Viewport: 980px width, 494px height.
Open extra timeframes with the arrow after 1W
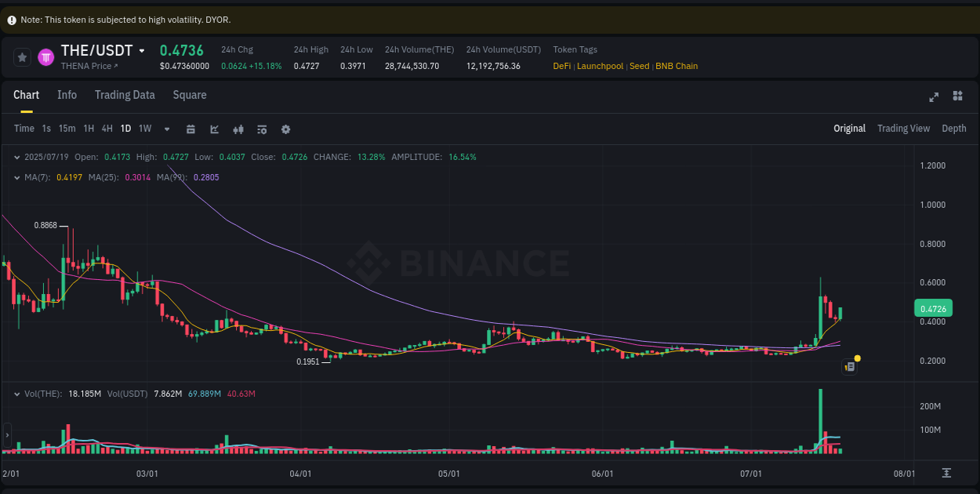[x=166, y=129]
